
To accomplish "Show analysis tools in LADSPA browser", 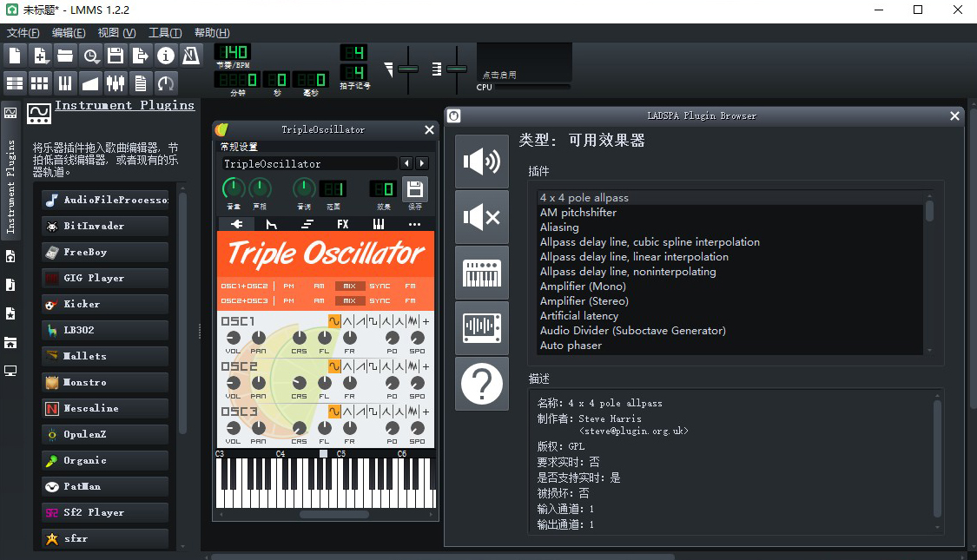I will tap(482, 328).
